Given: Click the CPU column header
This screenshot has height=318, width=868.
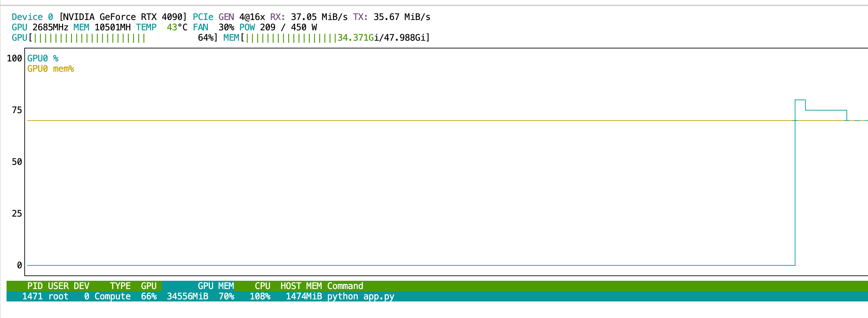Looking at the screenshot, I should [262, 286].
